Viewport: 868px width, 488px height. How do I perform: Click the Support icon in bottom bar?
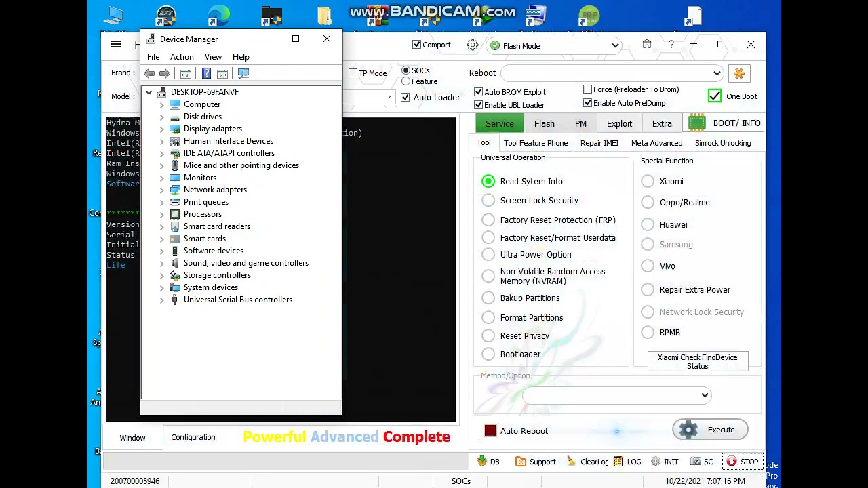click(521, 462)
